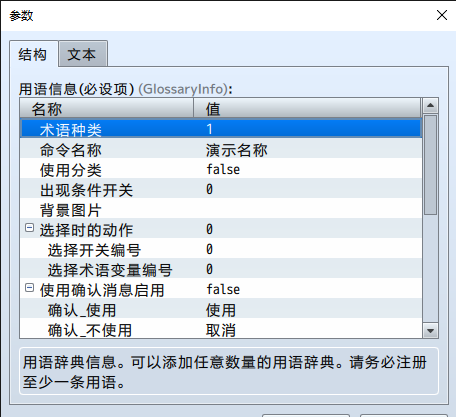Select the 结构 tab

(33, 54)
